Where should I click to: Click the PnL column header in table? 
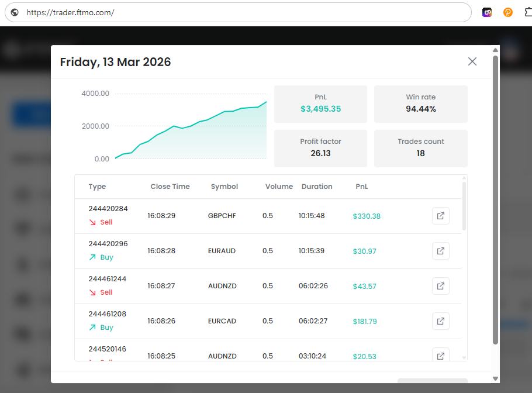(x=362, y=187)
